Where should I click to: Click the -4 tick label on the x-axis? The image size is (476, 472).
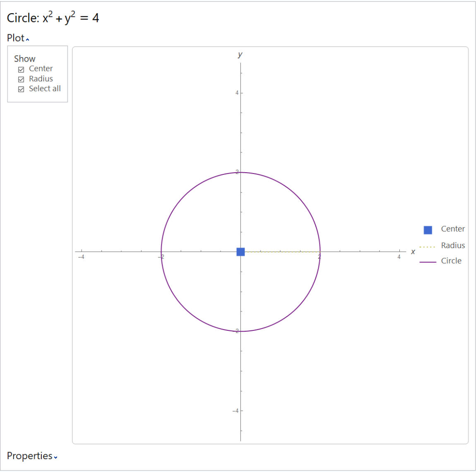82,257
